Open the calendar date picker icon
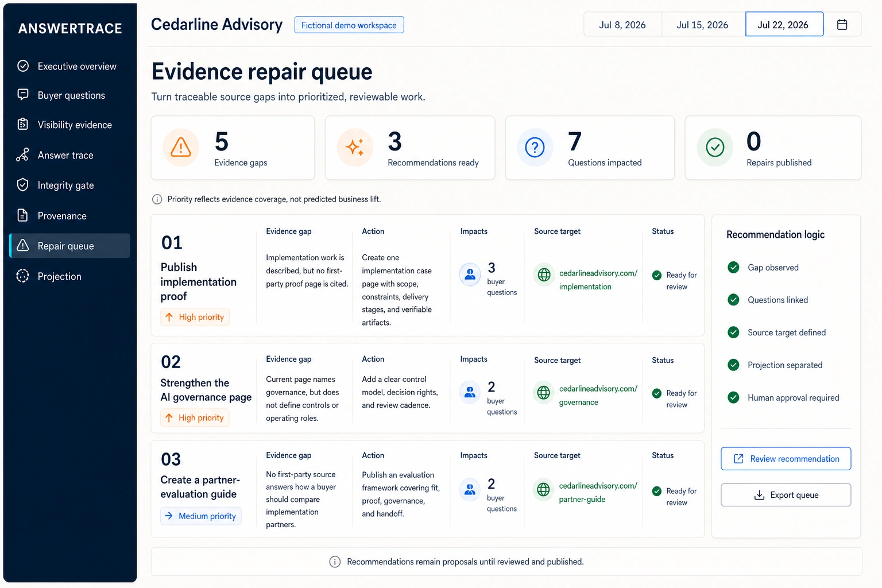This screenshot has height=588, width=882. click(842, 25)
